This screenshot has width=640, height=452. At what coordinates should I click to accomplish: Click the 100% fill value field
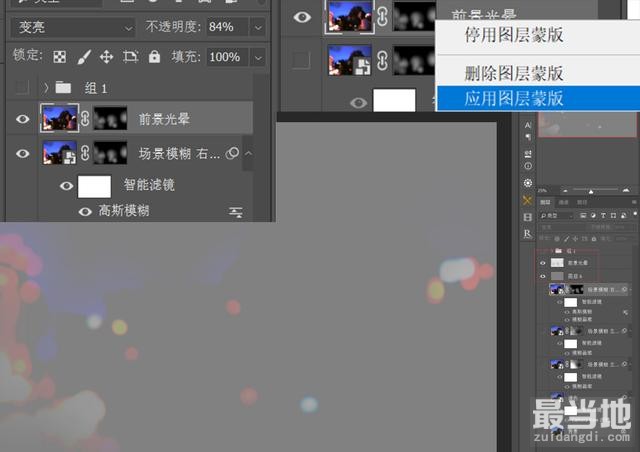pyautogui.click(x=227, y=57)
